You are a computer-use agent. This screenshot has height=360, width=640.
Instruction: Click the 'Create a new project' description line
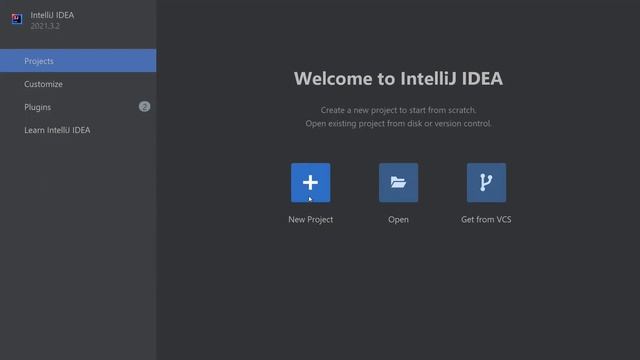398,110
